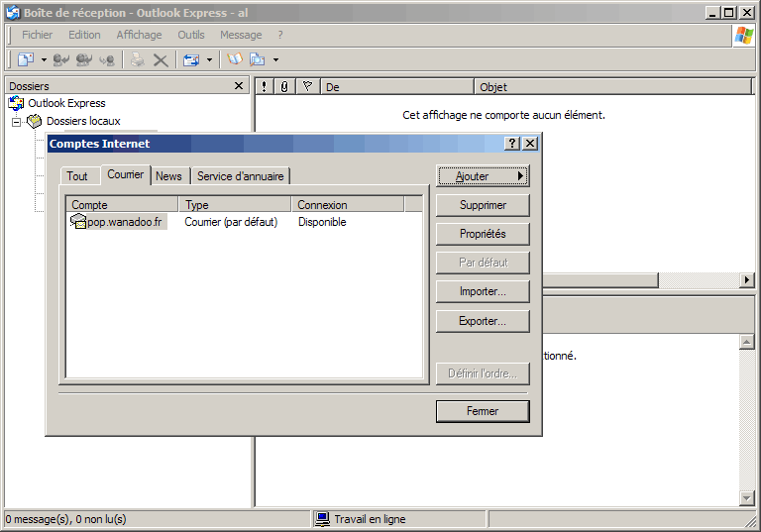
Task: Click the Compte column header
Action: click(x=121, y=205)
